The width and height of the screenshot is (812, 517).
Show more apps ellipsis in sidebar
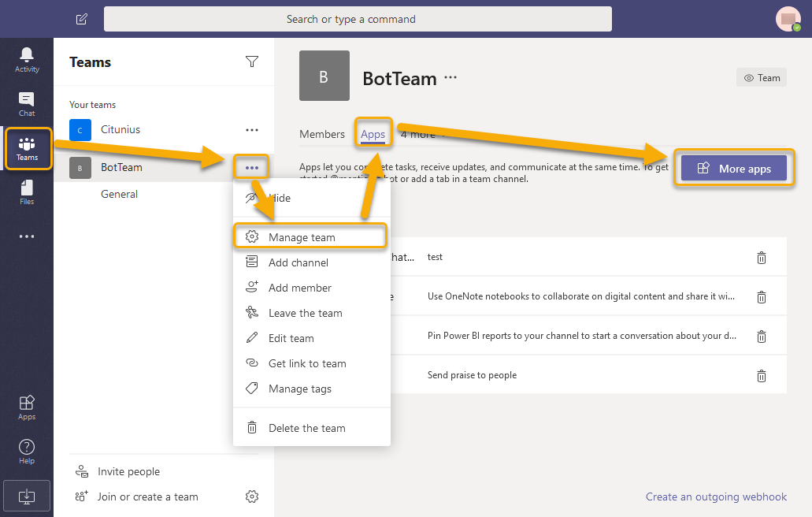click(27, 236)
